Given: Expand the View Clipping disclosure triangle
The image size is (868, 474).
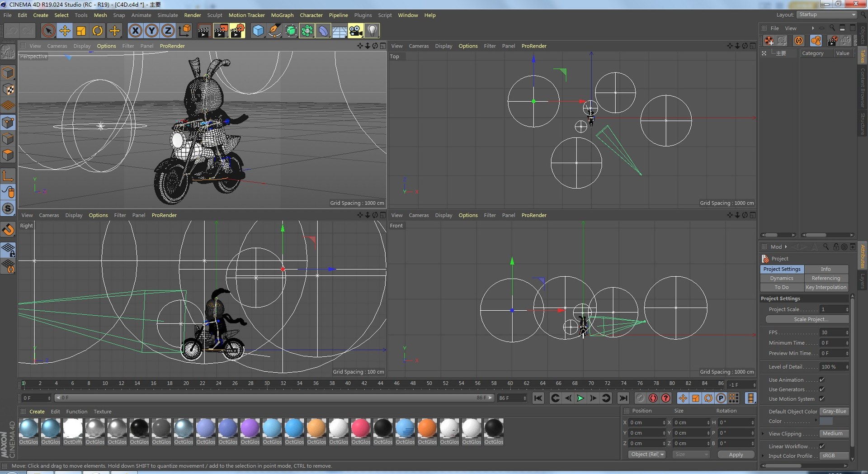Looking at the screenshot, I should pyautogui.click(x=763, y=434).
